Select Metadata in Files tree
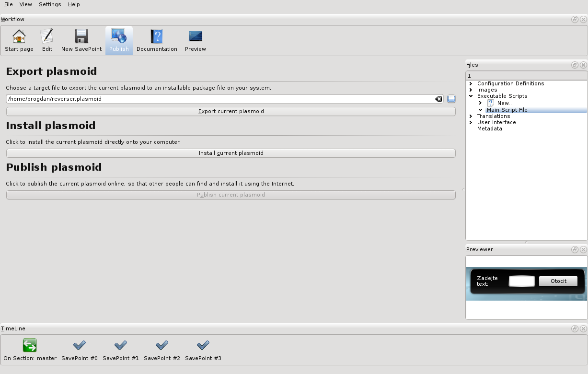Screen dimensions: 588x374 [490, 129]
